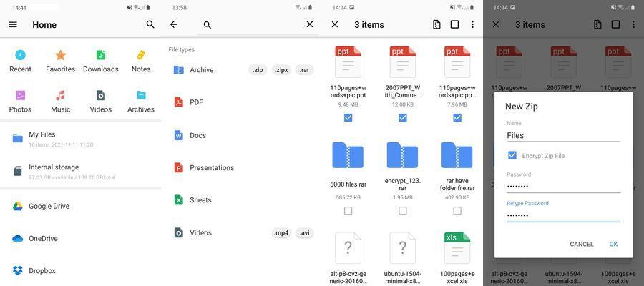Open Internal storage
The image size is (644, 286).
tap(80, 172)
